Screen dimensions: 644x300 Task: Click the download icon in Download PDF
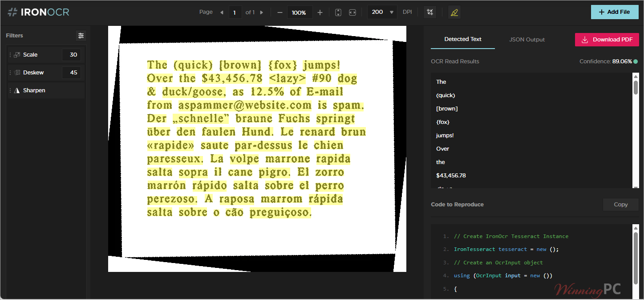pyautogui.click(x=585, y=39)
